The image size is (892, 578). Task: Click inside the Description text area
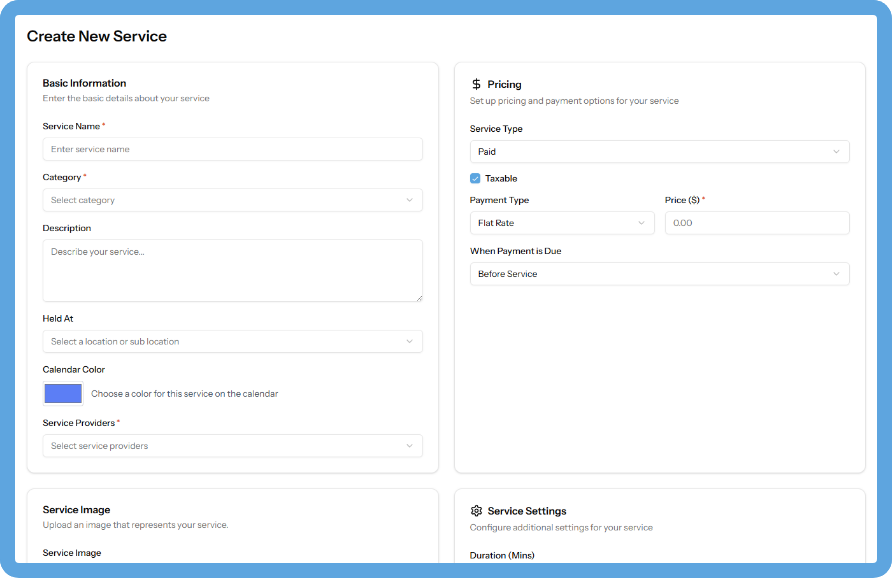click(232, 270)
